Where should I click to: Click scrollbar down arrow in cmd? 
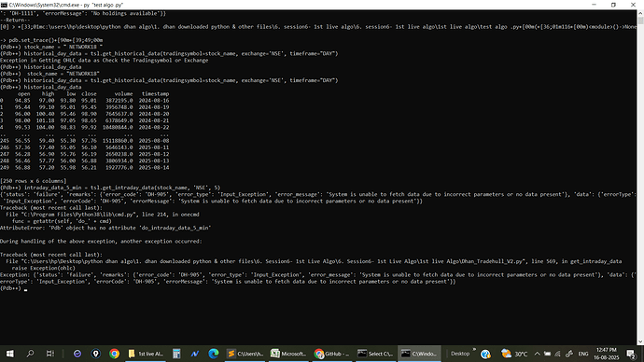click(x=640, y=341)
